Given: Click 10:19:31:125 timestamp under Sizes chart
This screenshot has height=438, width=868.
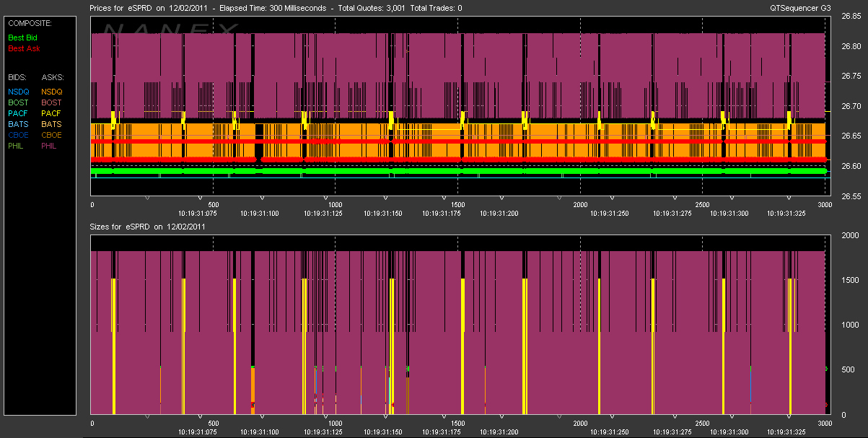Looking at the screenshot, I should 324,432.
